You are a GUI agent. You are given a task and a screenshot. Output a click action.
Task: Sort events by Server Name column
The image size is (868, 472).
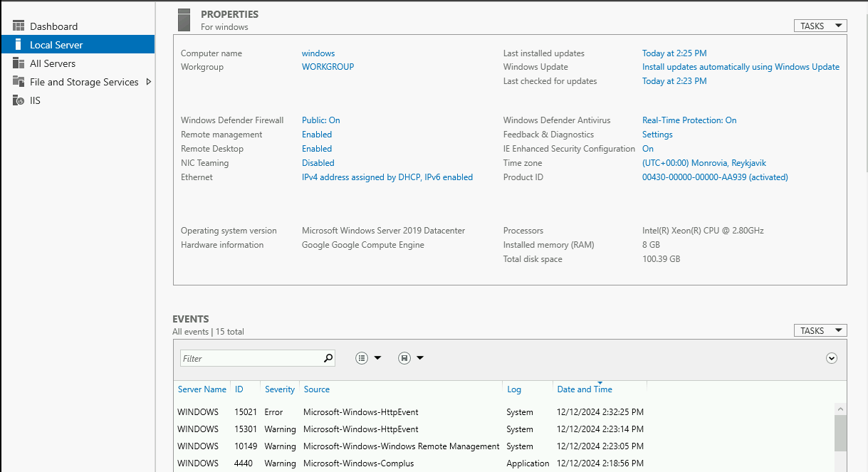[202, 389]
